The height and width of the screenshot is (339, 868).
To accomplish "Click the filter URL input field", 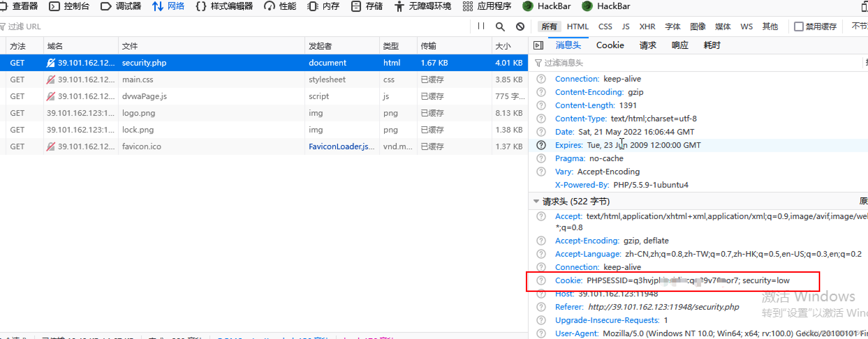I will tap(234, 27).
